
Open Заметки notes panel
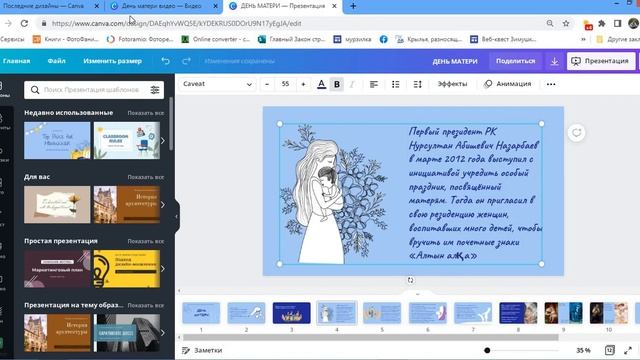[x=202, y=350]
